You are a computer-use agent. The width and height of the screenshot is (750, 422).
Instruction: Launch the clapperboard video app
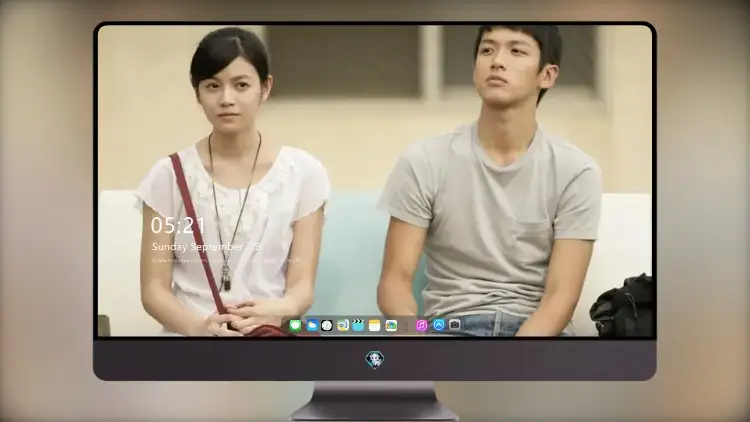[x=358, y=325]
